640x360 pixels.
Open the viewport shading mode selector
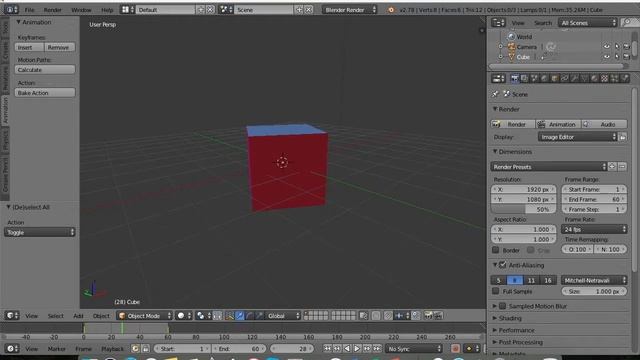click(x=184, y=316)
